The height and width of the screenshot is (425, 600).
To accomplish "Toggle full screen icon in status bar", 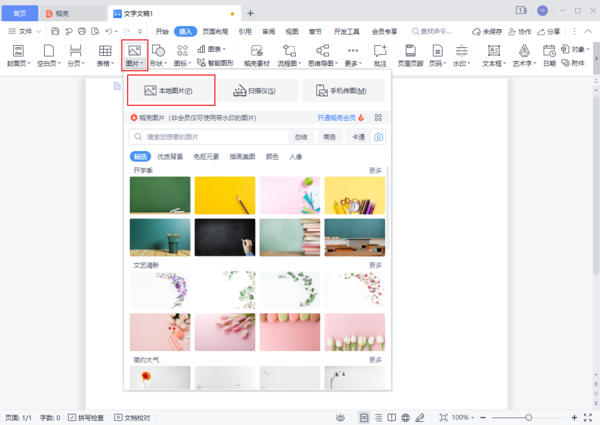I will [x=588, y=418].
